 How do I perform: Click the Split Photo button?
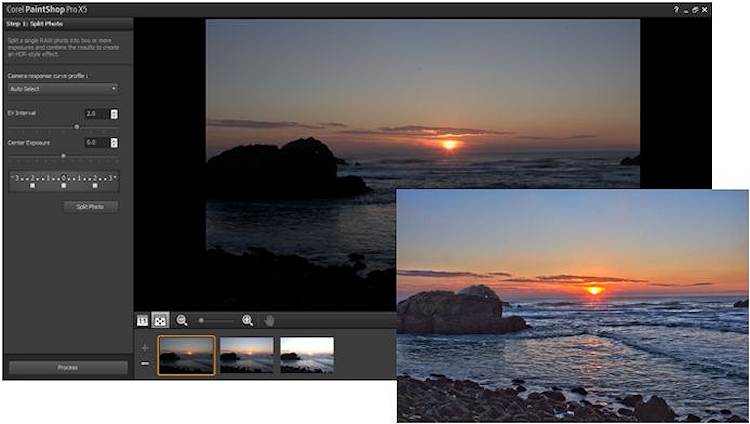[x=91, y=207]
